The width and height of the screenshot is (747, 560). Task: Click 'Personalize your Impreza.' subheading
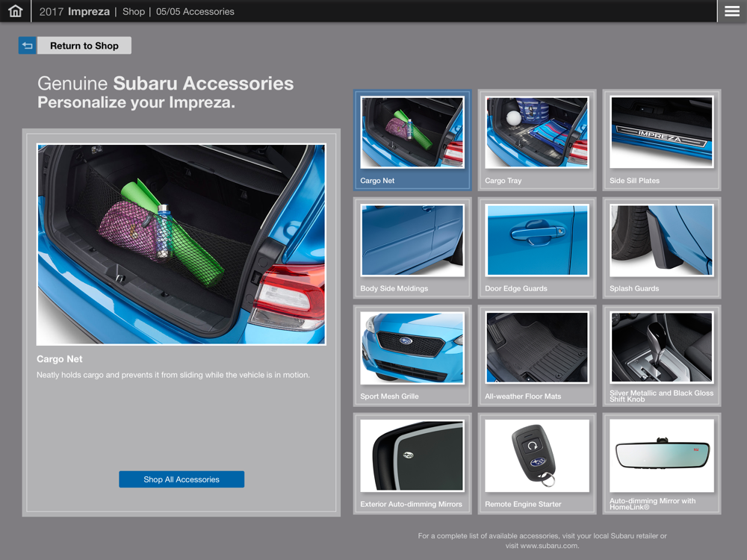(x=136, y=102)
